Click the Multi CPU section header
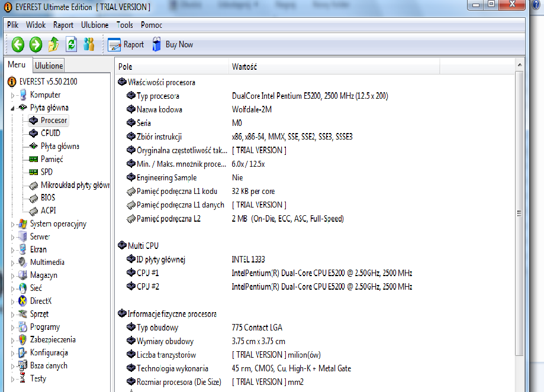The height and width of the screenshot is (392, 544). [x=138, y=246]
